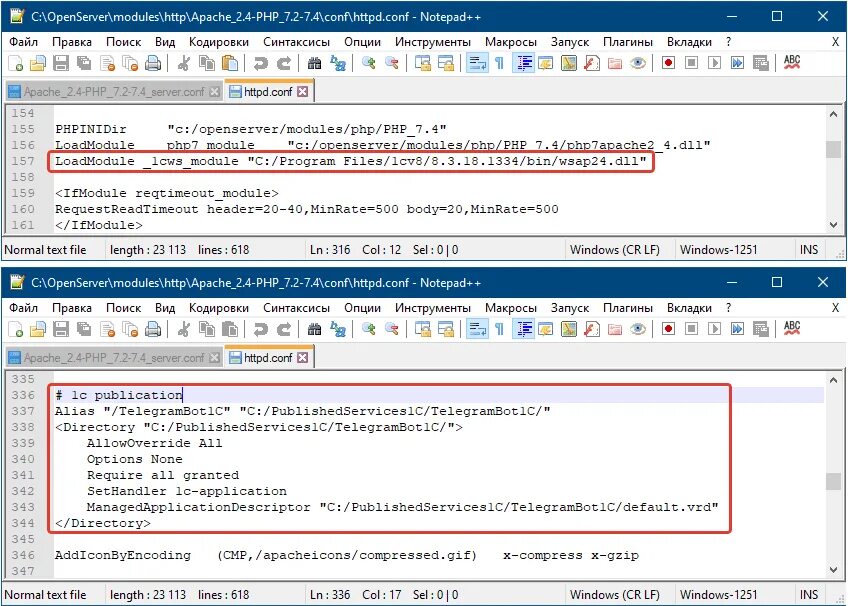This screenshot has width=848, height=606.
Task: Click Ln : 316 position in upper status bar
Action: (x=330, y=250)
